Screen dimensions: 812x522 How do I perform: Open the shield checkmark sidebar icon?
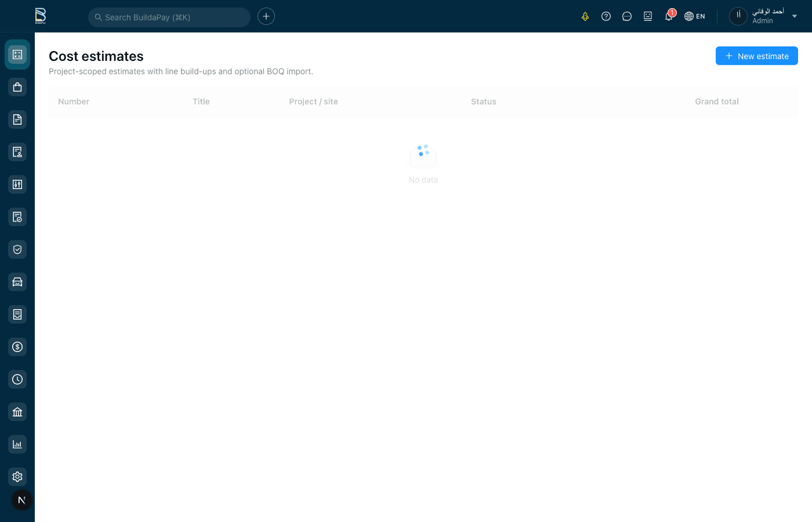tap(17, 249)
